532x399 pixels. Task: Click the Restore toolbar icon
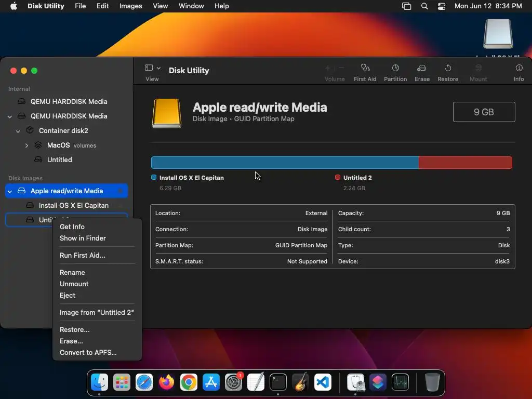click(x=448, y=68)
